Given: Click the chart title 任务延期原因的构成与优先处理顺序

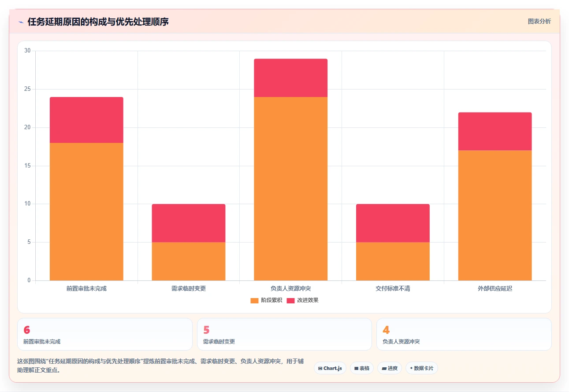Looking at the screenshot, I should pyautogui.click(x=98, y=22).
